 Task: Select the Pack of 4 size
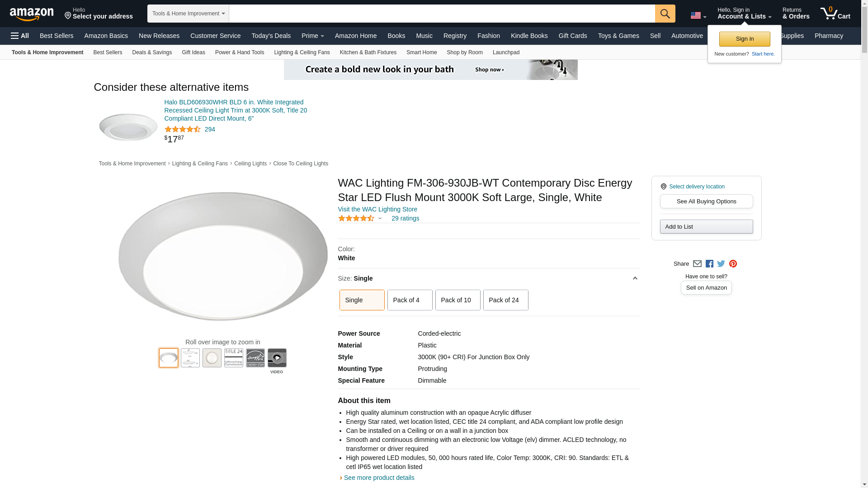(x=410, y=300)
